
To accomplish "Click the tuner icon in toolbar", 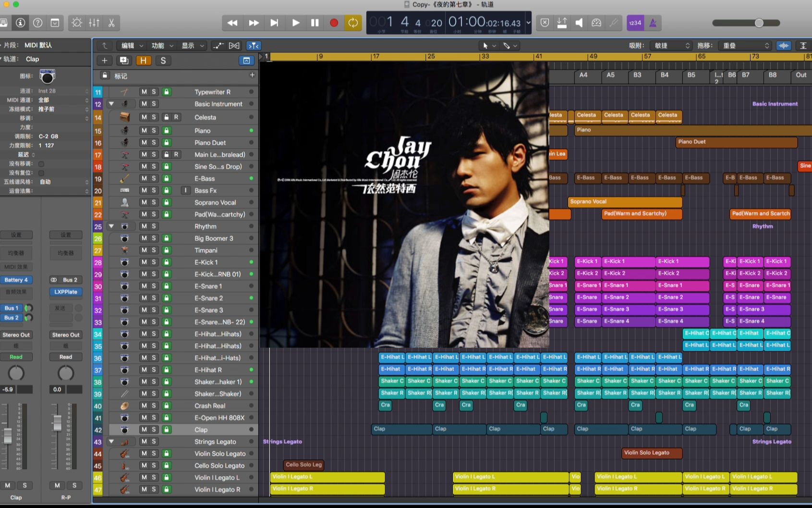I will (614, 23).
